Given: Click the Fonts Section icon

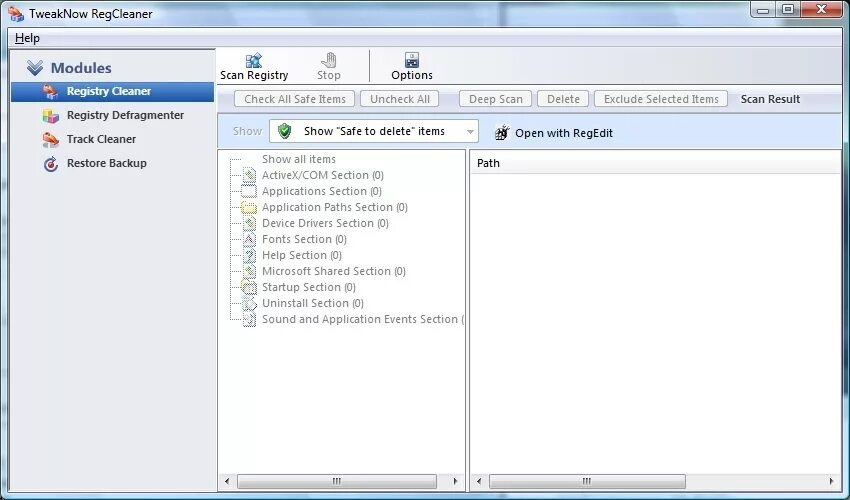Looking at the screenshot, I should pyautogui.click(x=249, y=239).
